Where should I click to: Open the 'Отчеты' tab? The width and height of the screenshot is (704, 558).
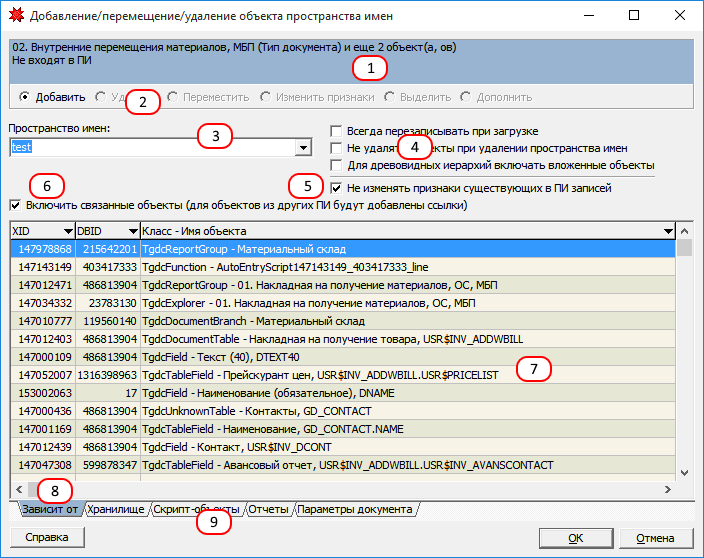[x=268, y=509]
